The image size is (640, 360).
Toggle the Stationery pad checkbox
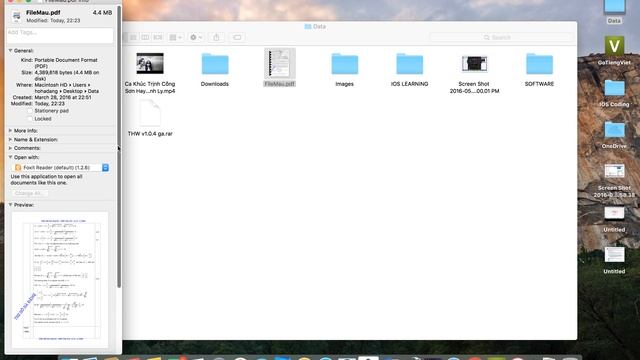tap(30, 111)
